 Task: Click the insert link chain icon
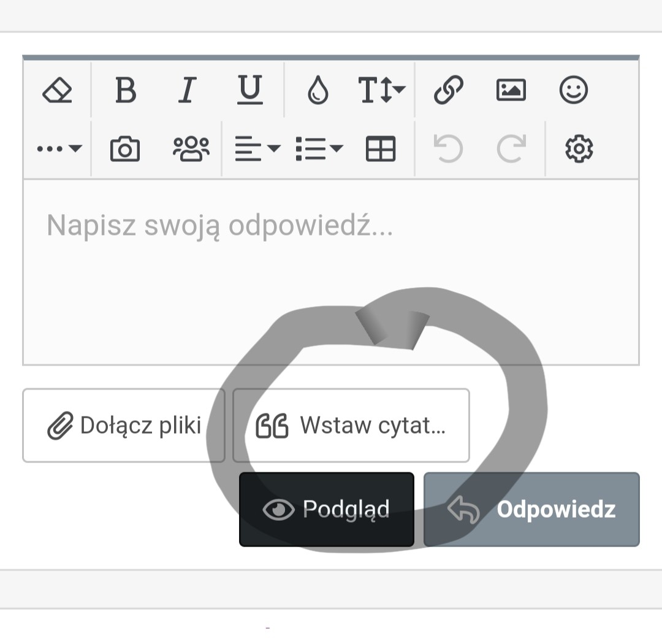click(x=449, y=91)
